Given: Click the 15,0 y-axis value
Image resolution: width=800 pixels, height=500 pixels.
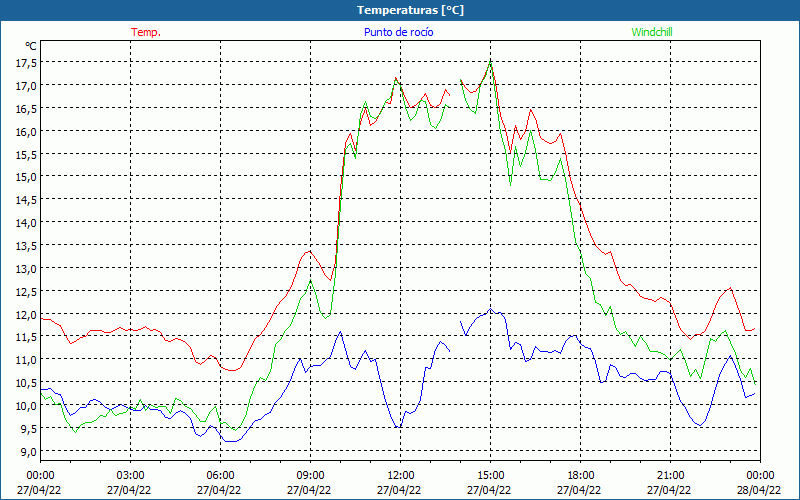Looking at the screenshot, I should [x=27, y=177].
